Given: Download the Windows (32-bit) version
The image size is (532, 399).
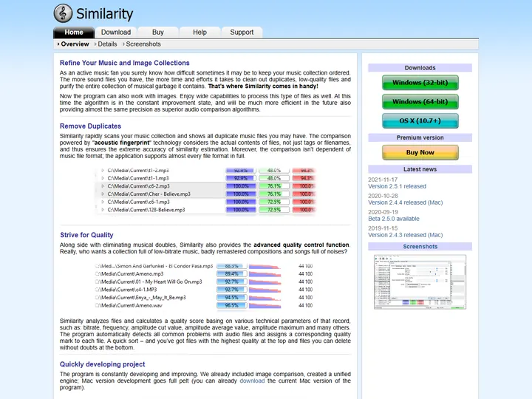Looking at the screenshot, I should click(x=420, y=83).
